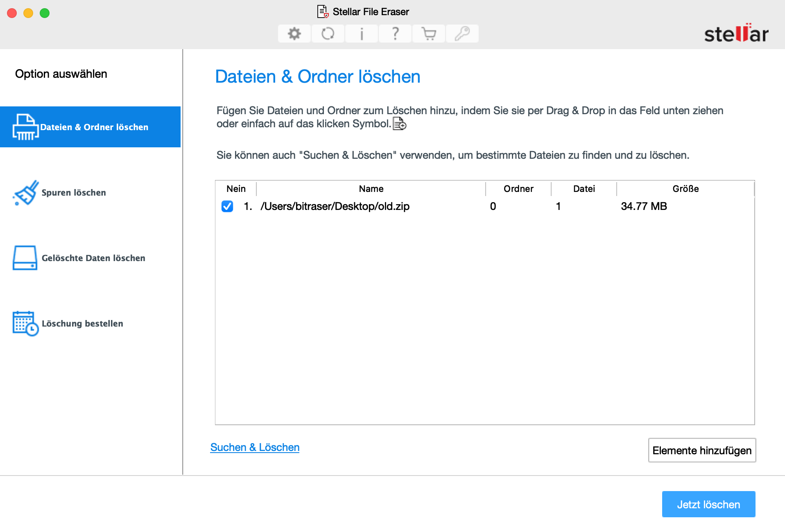Open the settings gear in the toolbar
785x532 pixels.
pos(294,34)
